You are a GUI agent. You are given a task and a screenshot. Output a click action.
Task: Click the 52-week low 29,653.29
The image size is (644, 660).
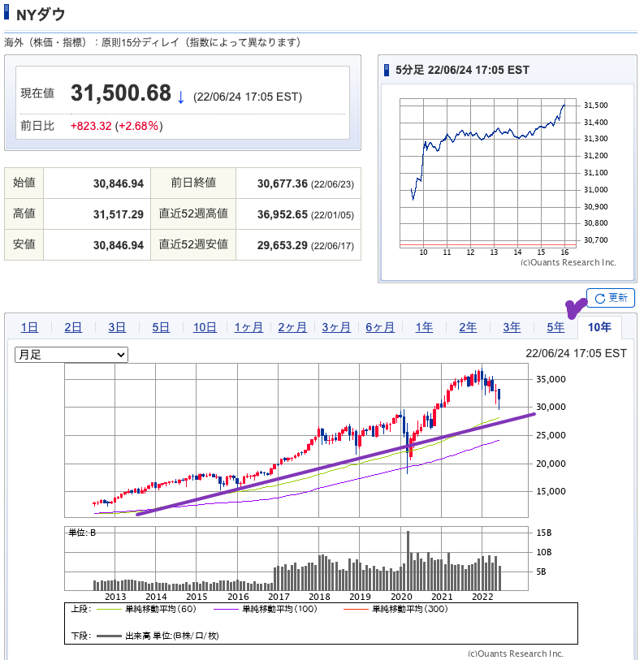coord(282,245)
